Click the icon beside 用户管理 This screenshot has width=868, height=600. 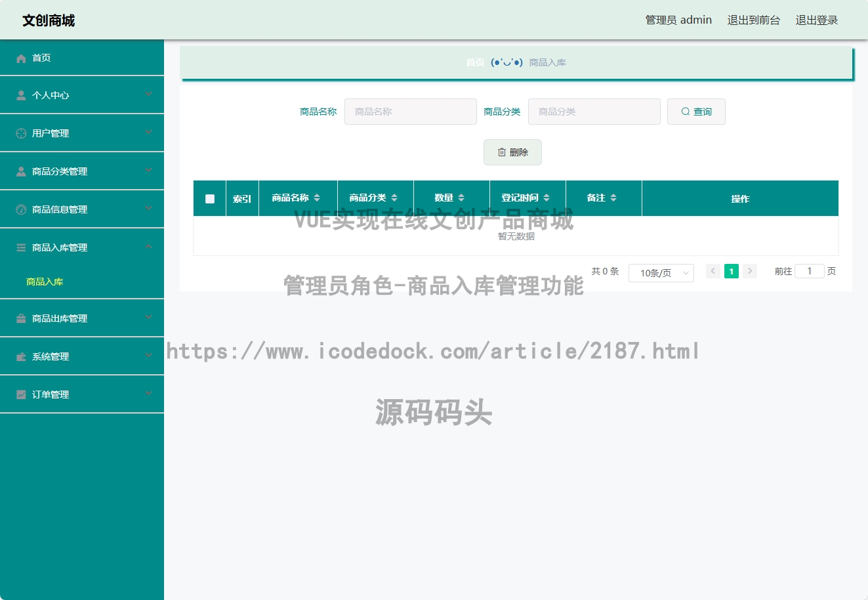click(x=21, y=133)
